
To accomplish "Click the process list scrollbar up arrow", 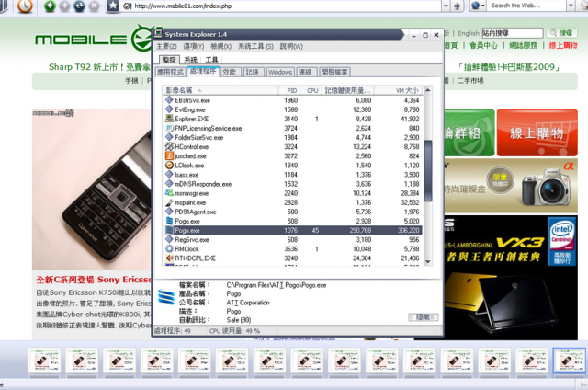I will (x=427, y=90).
